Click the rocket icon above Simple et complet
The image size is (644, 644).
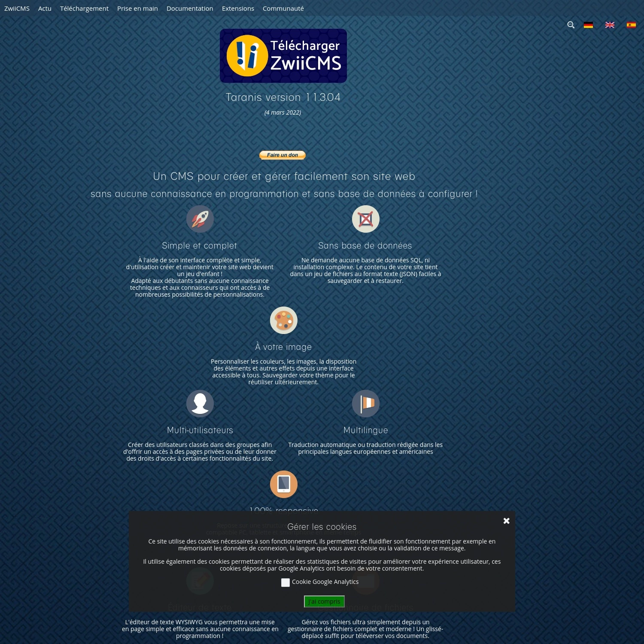click(x=200, y=219)
